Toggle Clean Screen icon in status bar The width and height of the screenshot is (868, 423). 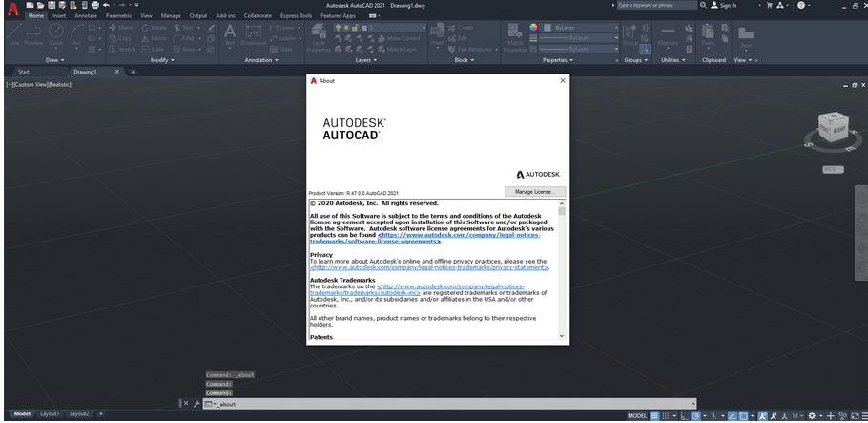tap(856, 415)
